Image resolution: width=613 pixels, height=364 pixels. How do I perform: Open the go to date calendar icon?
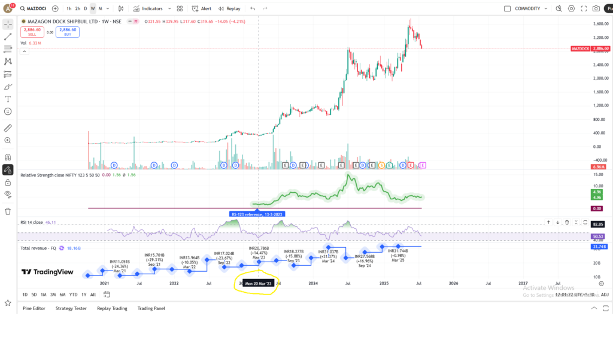click(x=107, y=295)
